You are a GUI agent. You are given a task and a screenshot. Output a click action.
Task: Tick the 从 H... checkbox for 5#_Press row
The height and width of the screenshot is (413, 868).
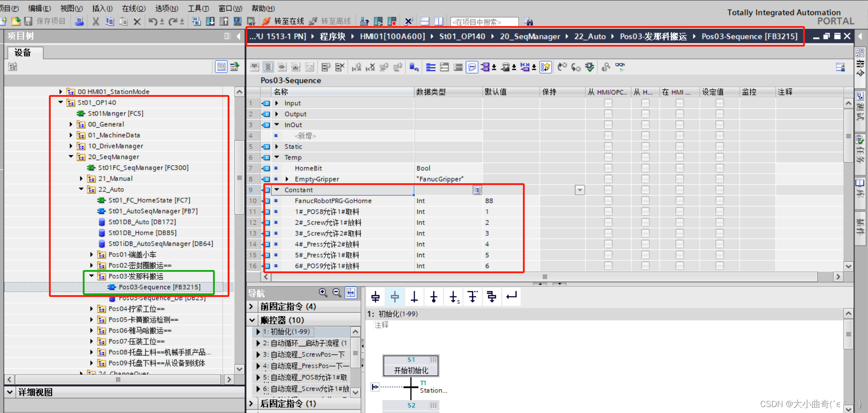point(645,255)
